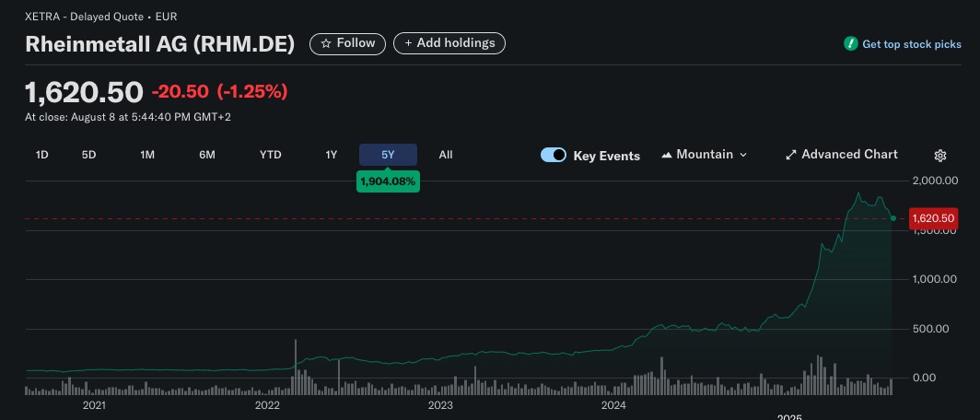
Task: Select the 1D time range
Action: tap(41, 155)
